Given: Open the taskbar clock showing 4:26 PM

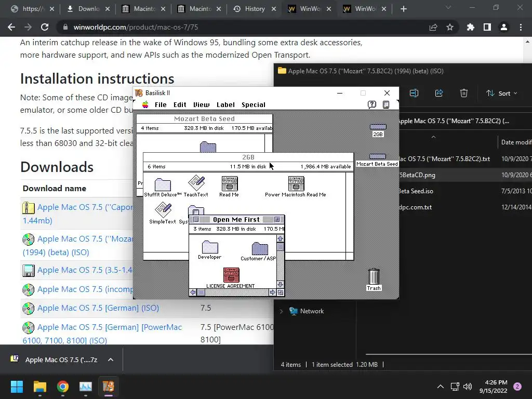Looking at the screenshot, I should coord(494,387).
